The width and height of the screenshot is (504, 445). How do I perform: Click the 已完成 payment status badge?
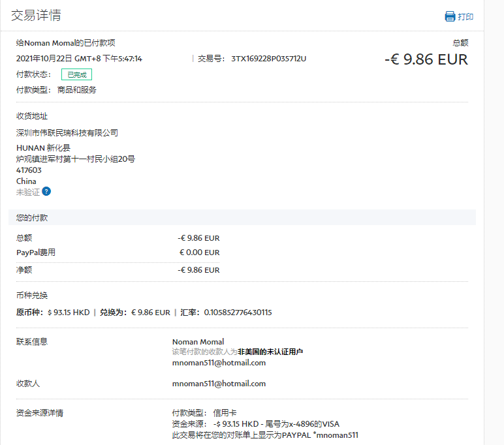coord(76,74)
